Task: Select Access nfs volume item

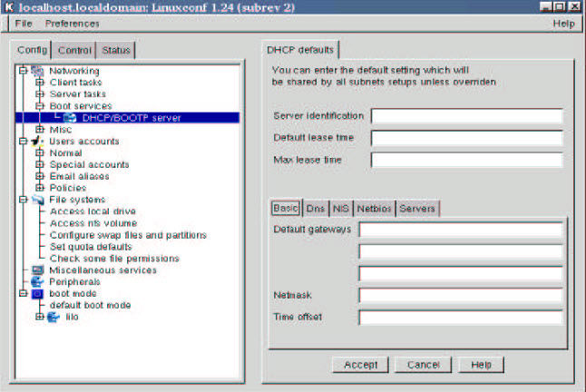Action: 93,223
